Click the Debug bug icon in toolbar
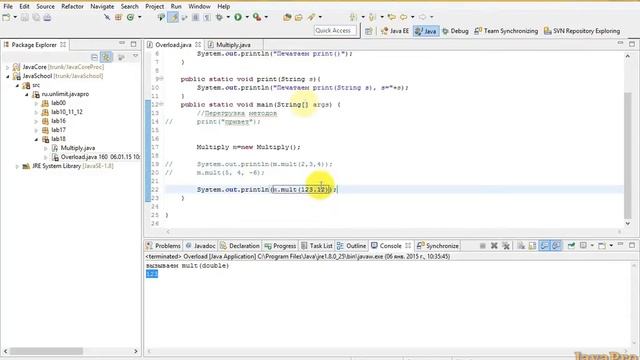 click(x=220, y=17)
